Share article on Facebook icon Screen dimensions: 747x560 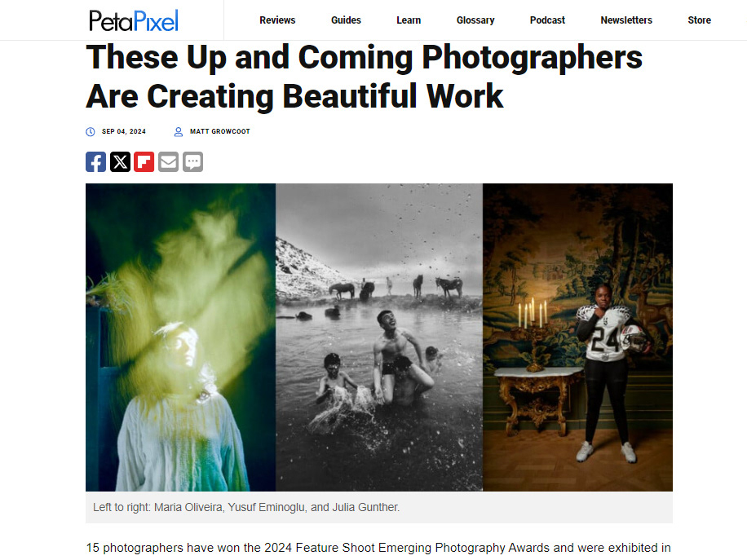coord(95,162)
